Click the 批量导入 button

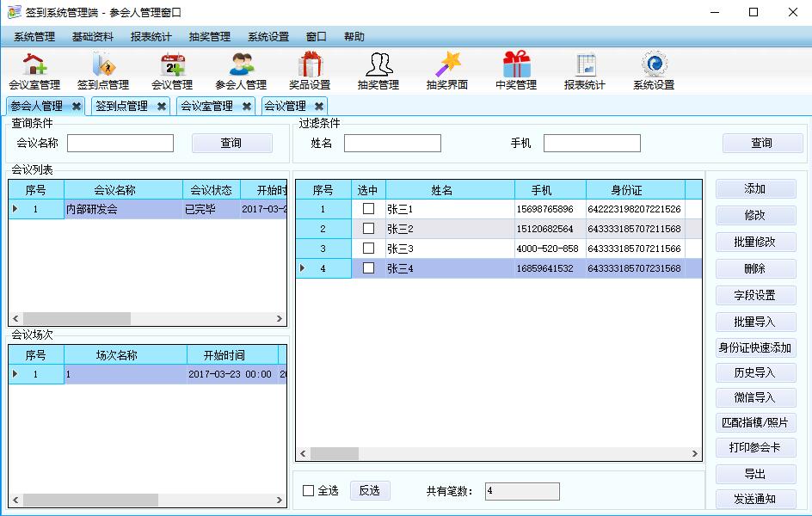[x=755, y=322]
